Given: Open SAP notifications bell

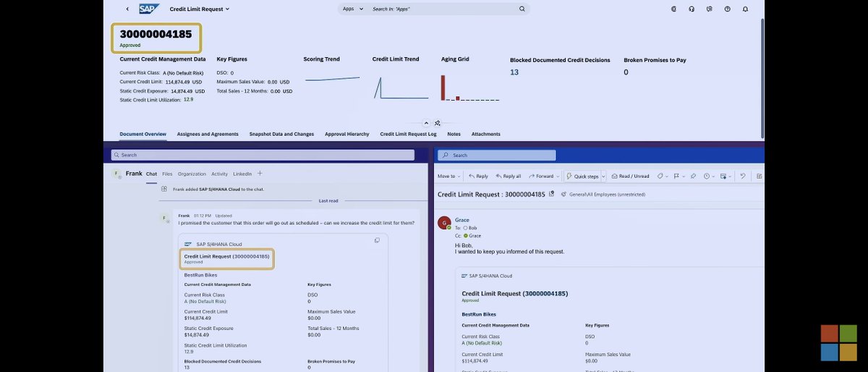Looking at the screenshot, I should 745,9.
